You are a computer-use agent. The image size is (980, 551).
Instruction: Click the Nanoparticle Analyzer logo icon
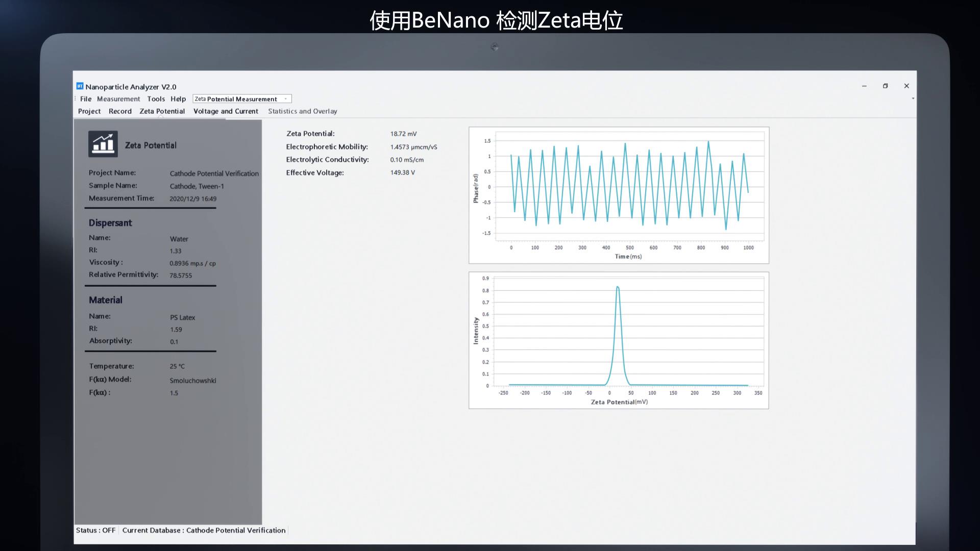(x=80, y=86)
